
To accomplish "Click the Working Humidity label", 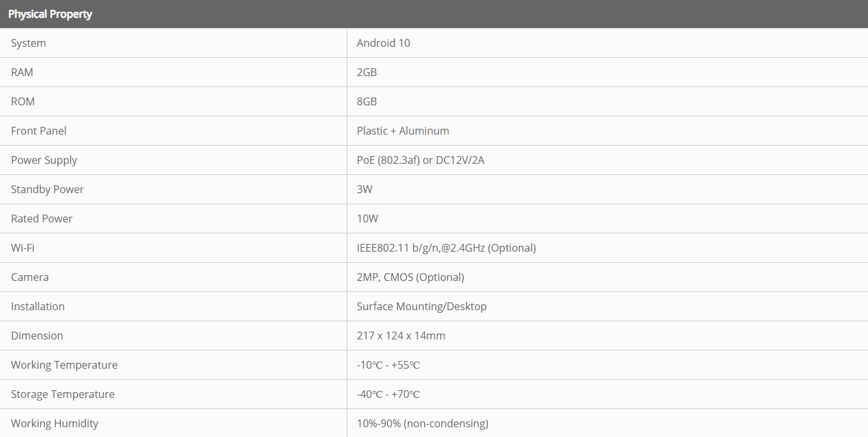I will coord(55,423).
